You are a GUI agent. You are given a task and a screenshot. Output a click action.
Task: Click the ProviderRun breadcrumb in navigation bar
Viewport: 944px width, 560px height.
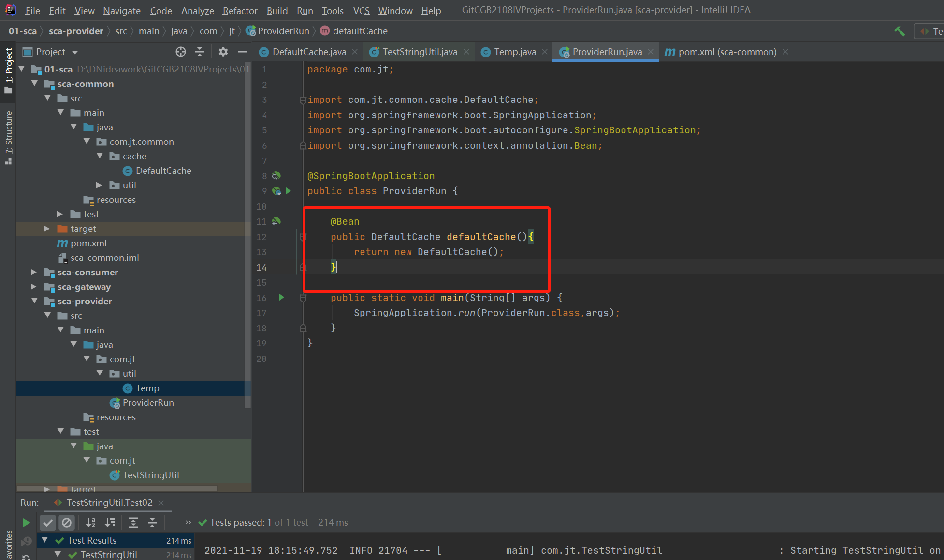[x=283, y=31]
